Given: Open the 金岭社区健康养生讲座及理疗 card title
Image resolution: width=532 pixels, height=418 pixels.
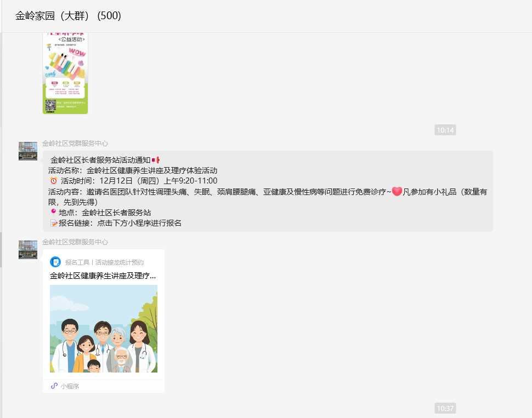Looking at the screenshot, I should (x=103, y=276).
